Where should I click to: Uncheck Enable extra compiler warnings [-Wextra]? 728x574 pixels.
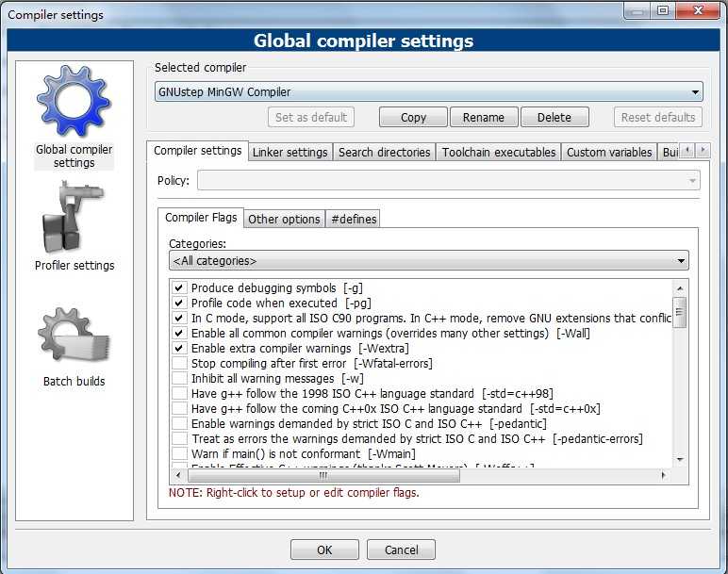tap(179, 349)
